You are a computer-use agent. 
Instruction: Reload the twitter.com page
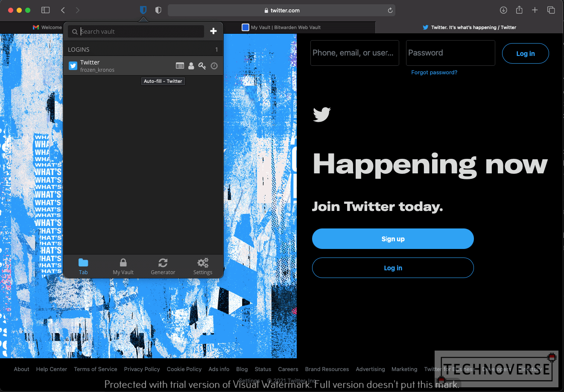click(x=390, y=10)
